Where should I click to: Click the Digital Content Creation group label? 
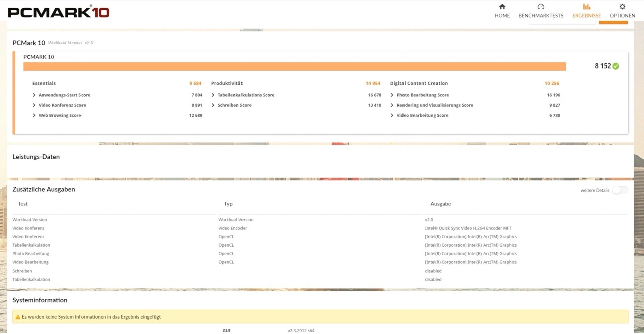[419, 83]
